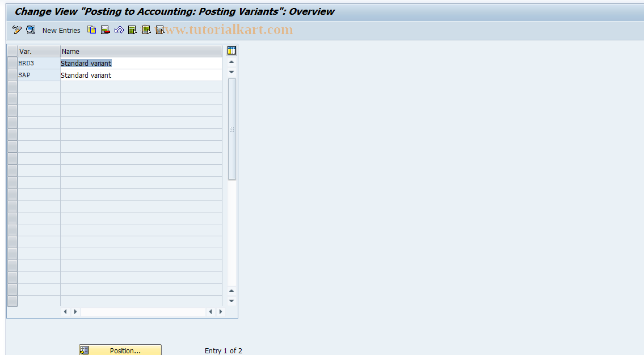Click the bottom scroll-up arrow of the table
This screenshot has height=355, width=644.
coord(231,291)
